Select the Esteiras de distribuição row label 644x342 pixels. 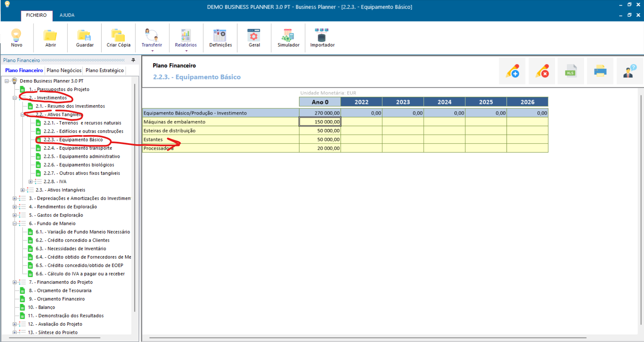point(221,131)
